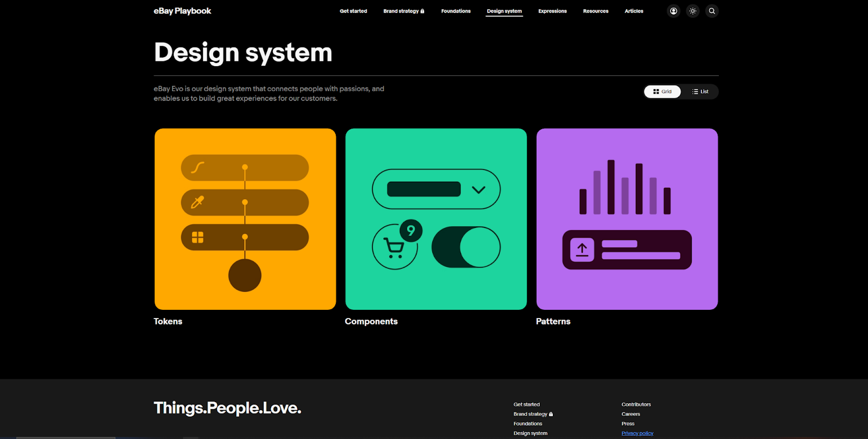The height and width of the screenshot is (439, 868).
Task: Select Design system in top navigation
Action: 504,11
